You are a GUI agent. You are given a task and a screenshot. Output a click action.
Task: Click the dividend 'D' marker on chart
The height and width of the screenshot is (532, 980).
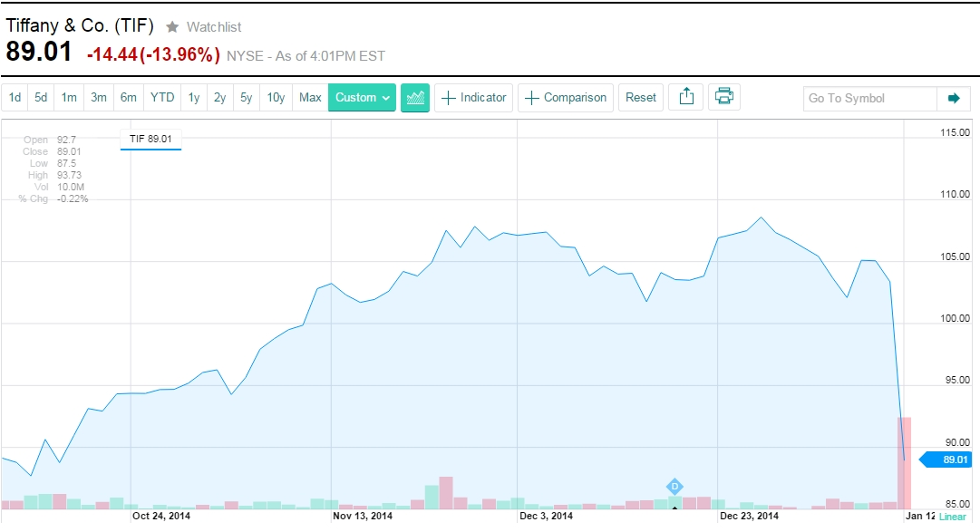674,487
